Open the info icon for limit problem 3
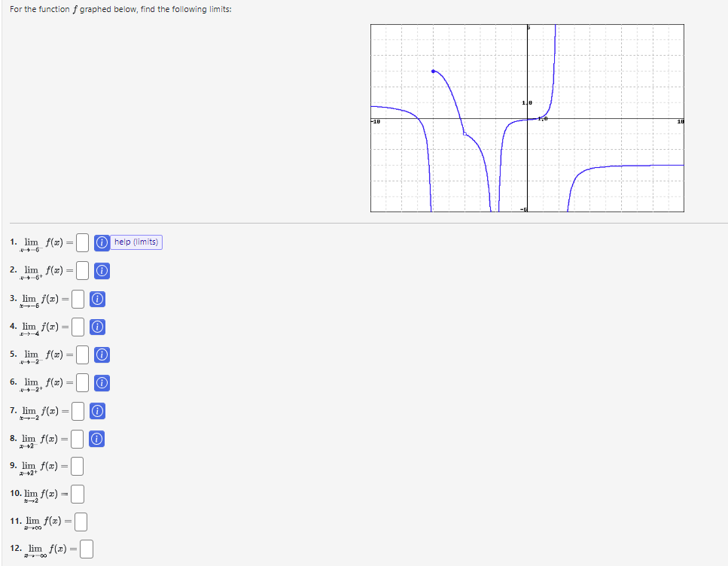 pos(96,299)
